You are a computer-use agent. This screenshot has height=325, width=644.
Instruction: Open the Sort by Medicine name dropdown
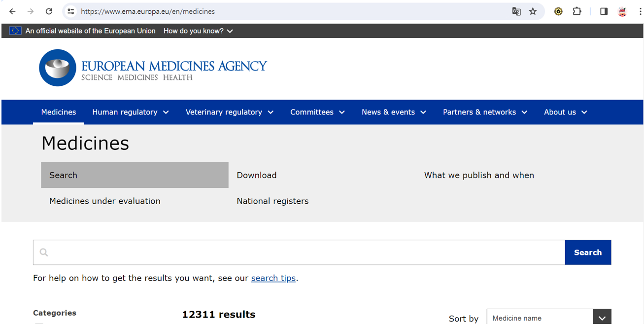click(x=549, y=317)
